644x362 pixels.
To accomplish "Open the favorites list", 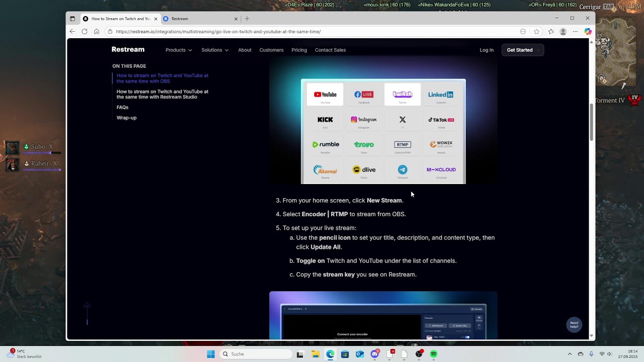I will point(551,31).
